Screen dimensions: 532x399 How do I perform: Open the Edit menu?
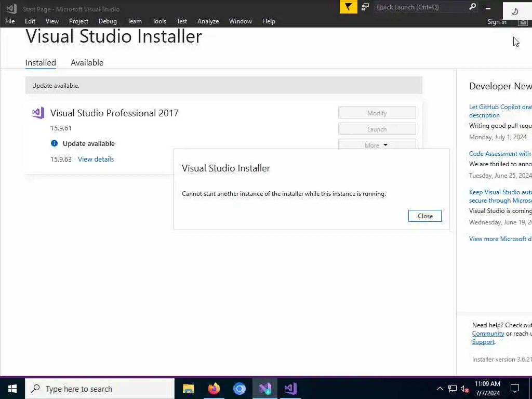(x=30, y=21)
